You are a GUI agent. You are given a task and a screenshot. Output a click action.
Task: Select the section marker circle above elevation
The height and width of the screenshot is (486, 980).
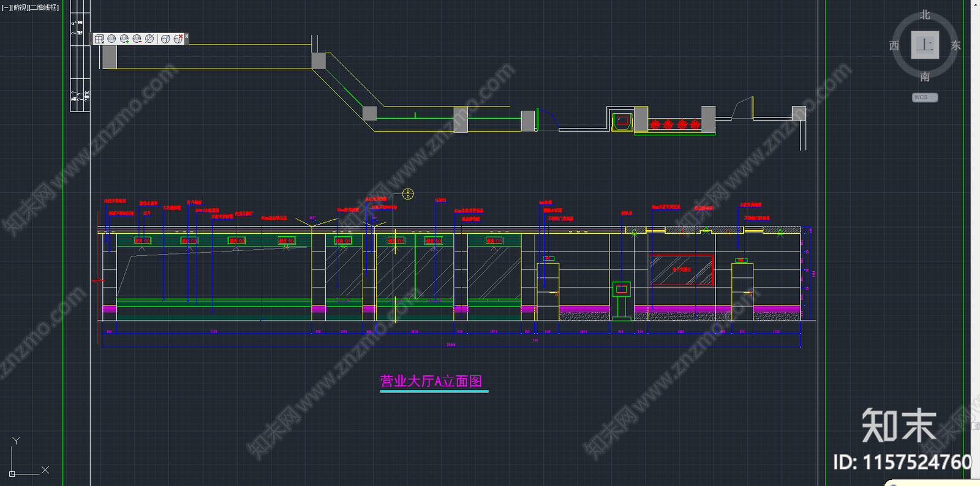click(408, 194)
